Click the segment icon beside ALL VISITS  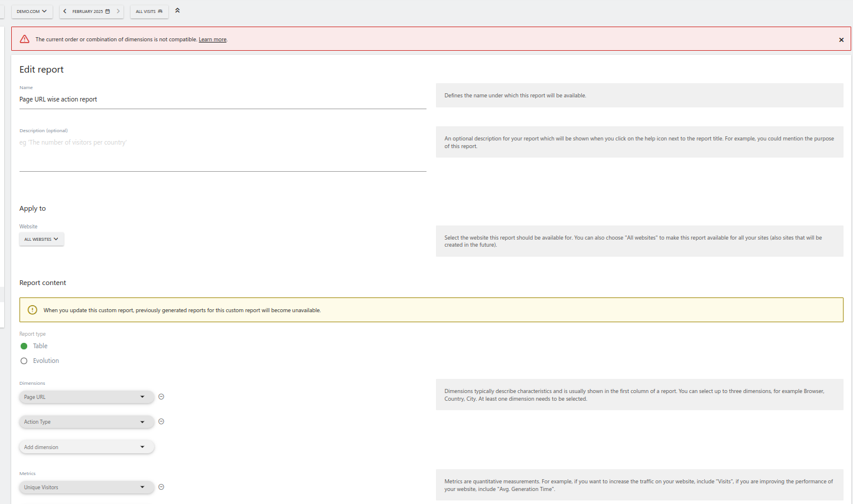coord(161,11)
